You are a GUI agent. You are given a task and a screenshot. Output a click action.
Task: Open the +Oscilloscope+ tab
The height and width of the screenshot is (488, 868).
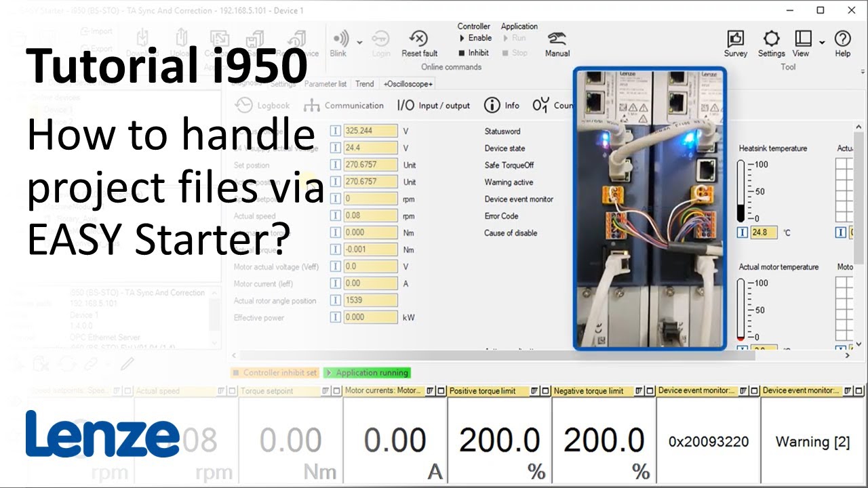[408, 84]
